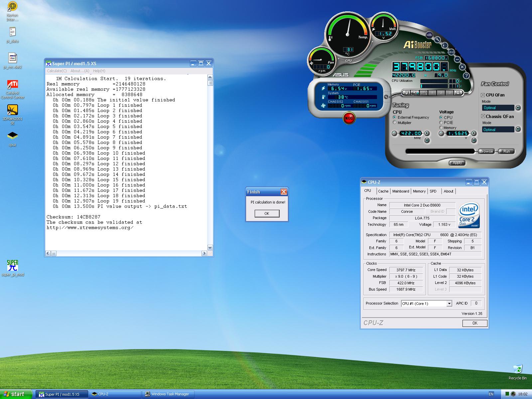
Task: Open the Processor Selection dropdown in CPU-Z
Action: pyautogui.click(x=449, y=303)
